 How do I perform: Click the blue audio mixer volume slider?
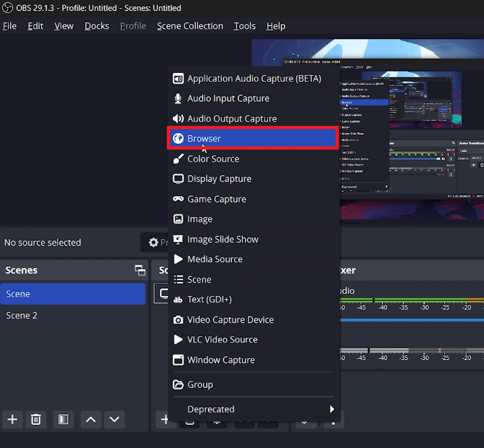409,320
